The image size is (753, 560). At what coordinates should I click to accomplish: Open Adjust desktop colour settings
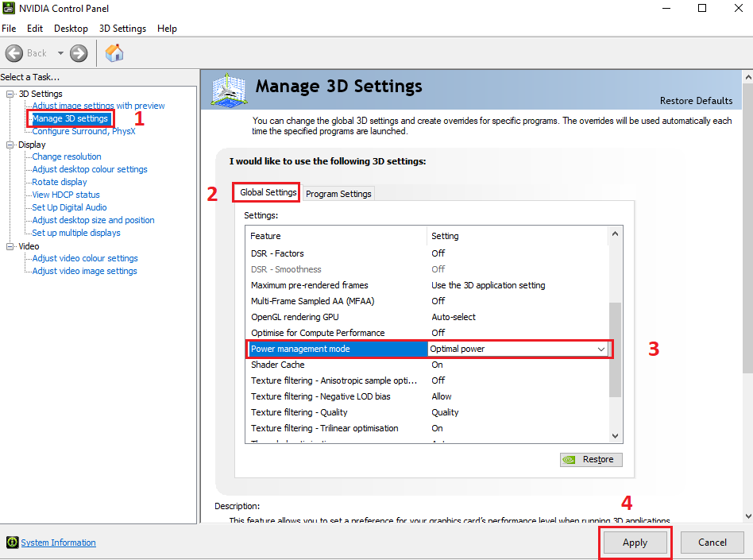(90, 169)
